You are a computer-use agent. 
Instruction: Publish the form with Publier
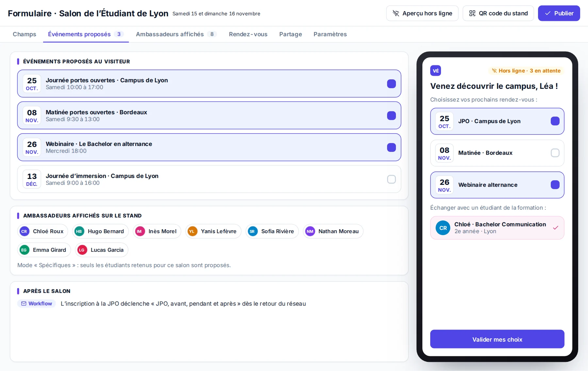pos(559,13)
